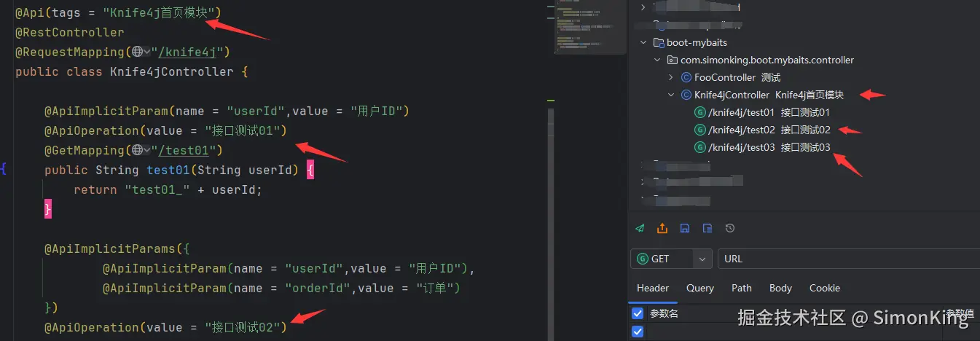Image resolution: width=980 pixels, height=341 pixels.
Task: Select /knife4j/test02 接口测试02 endpoint
Action: (x=763, y=130)
